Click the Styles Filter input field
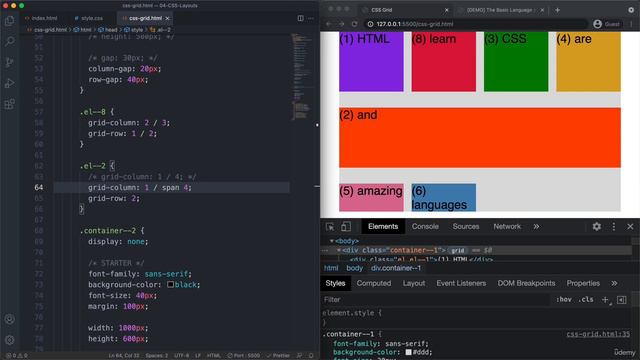 pyautogui.click(x=435, y=300)
